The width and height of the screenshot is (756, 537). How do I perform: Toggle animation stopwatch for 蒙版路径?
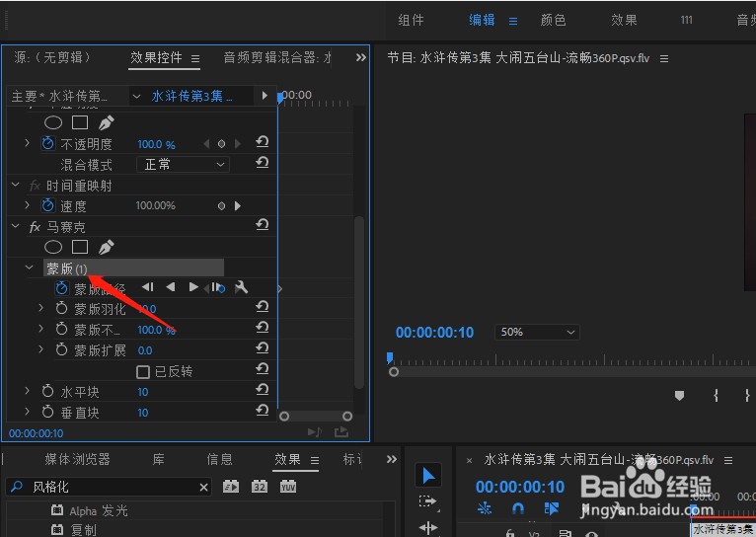[x=62, y=288]
